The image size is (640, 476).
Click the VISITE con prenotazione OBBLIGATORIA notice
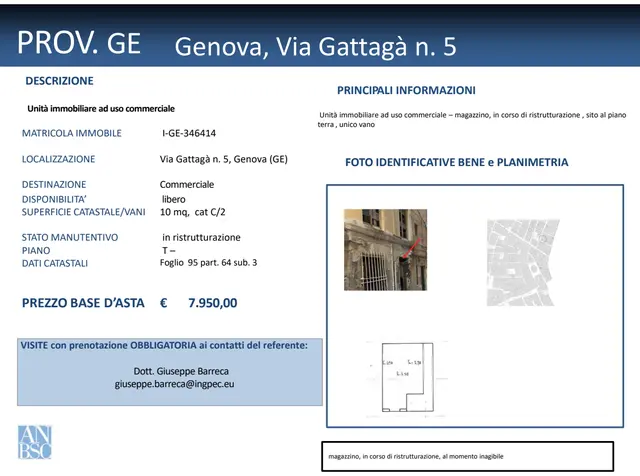pos(164,345)
